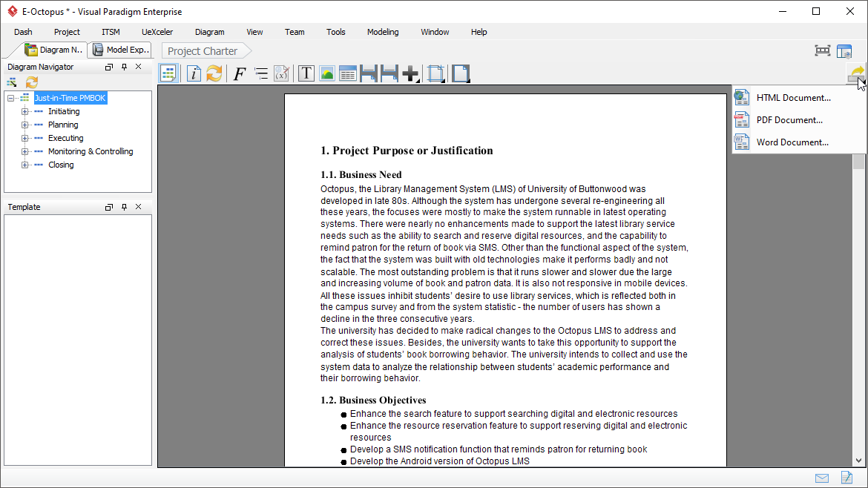Insert a text element with the T tool
The image size is (868, 488).
(x=306, y=73)
